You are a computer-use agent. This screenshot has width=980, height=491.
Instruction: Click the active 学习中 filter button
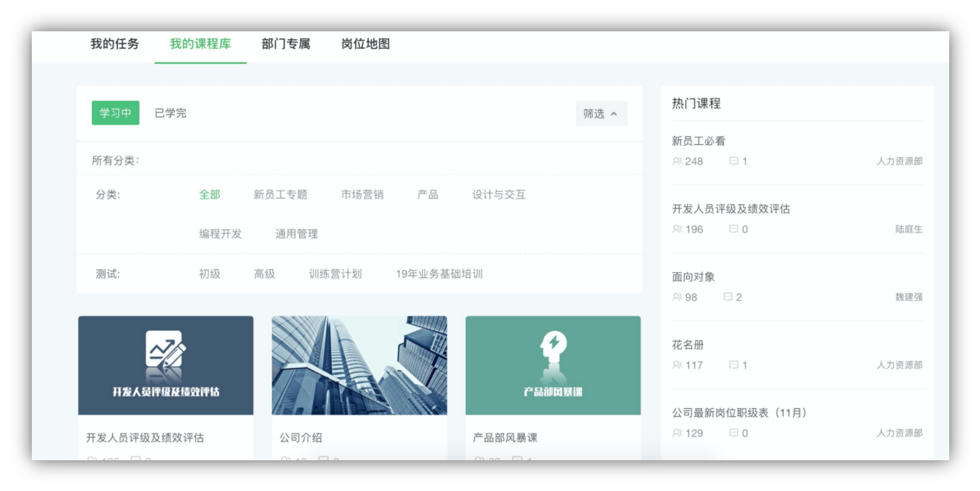115,113
